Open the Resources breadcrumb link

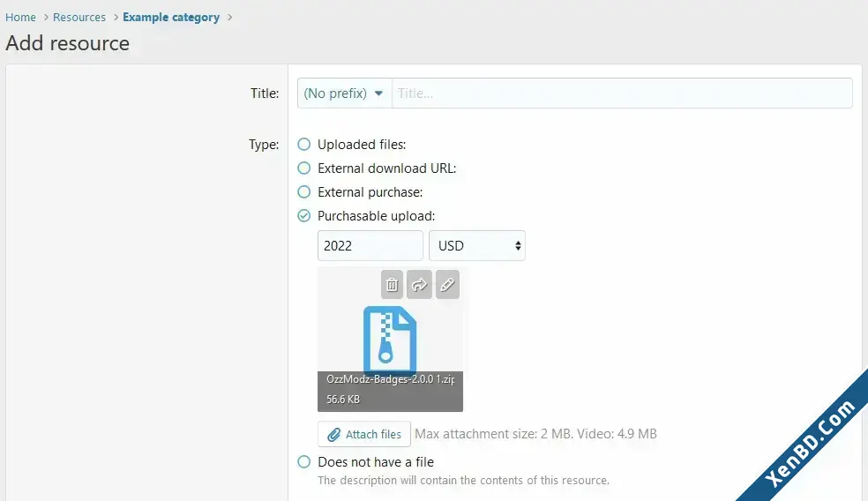[79, 17]
